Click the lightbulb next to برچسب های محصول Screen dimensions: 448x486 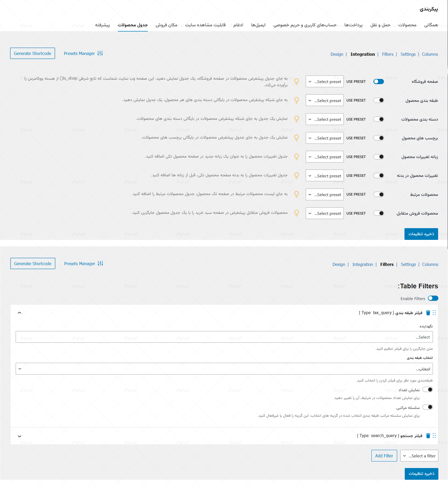click(297, 138)
